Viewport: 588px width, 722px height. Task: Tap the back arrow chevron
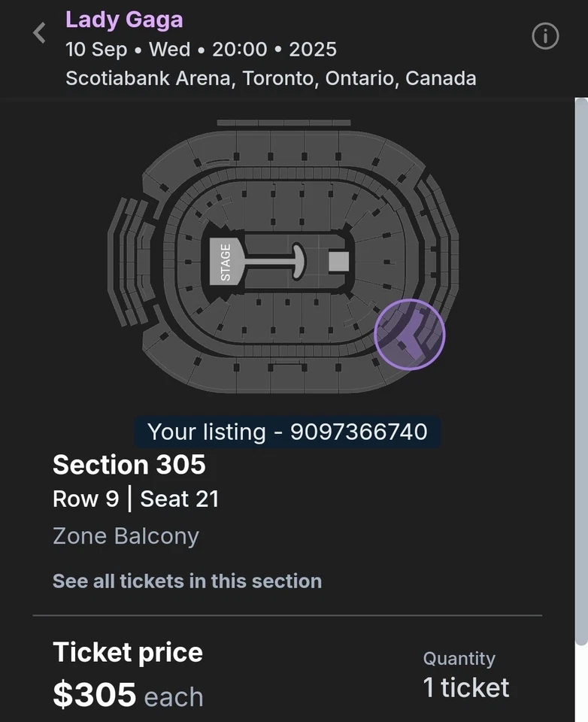click(38, 32)
